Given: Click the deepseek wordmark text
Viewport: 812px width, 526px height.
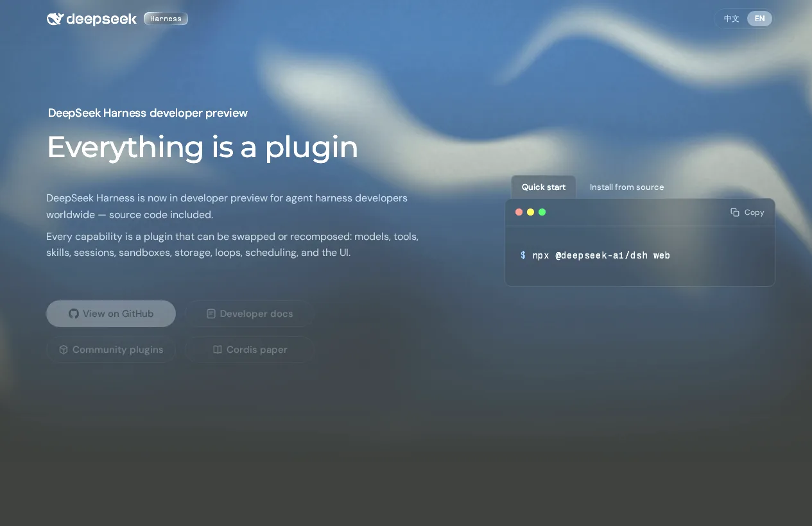Looking at the screenshot, I should [101, 19].
